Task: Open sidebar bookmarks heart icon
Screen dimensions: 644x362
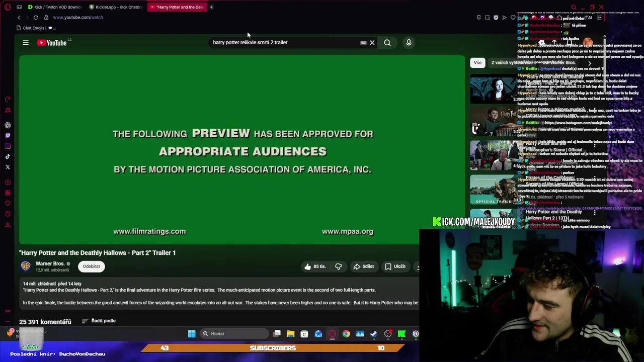Action: coord(8,204)
